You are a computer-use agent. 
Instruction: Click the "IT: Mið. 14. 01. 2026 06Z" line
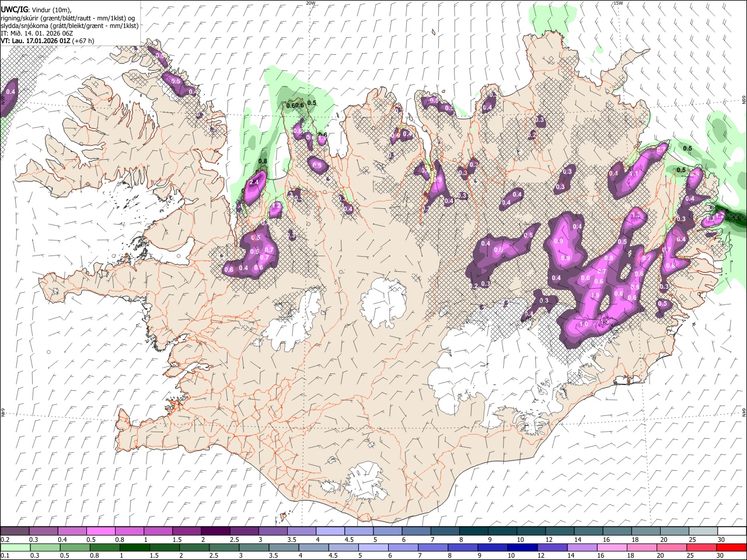click(37, 33)
